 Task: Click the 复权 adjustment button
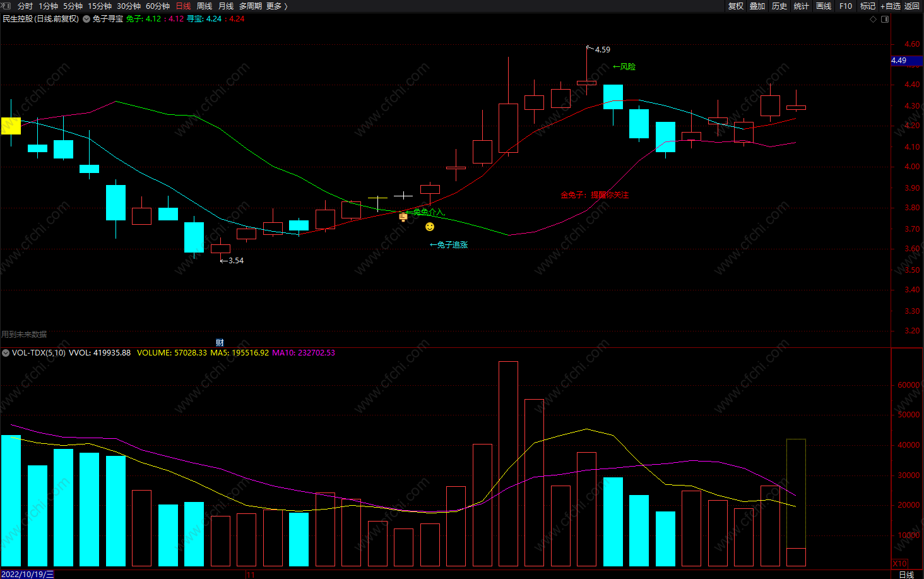(735, 6)
